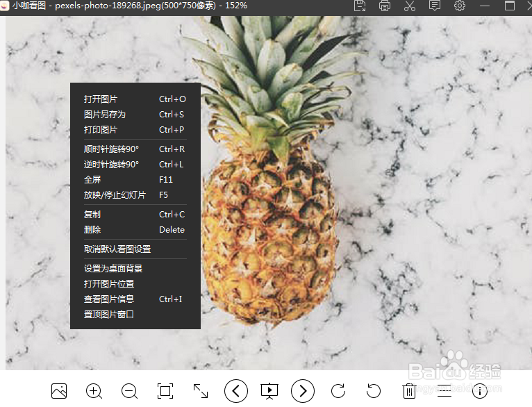
Task: Open the feedback message icon
Action: 435,6
